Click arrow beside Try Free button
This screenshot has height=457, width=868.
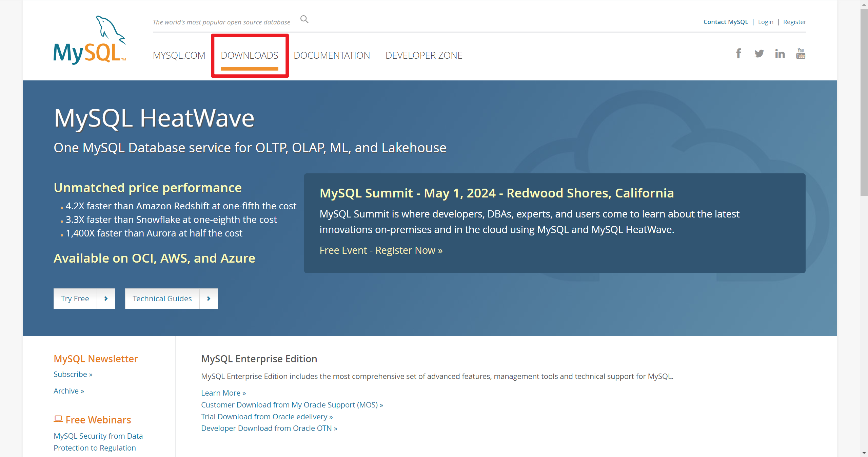(106, 299)
